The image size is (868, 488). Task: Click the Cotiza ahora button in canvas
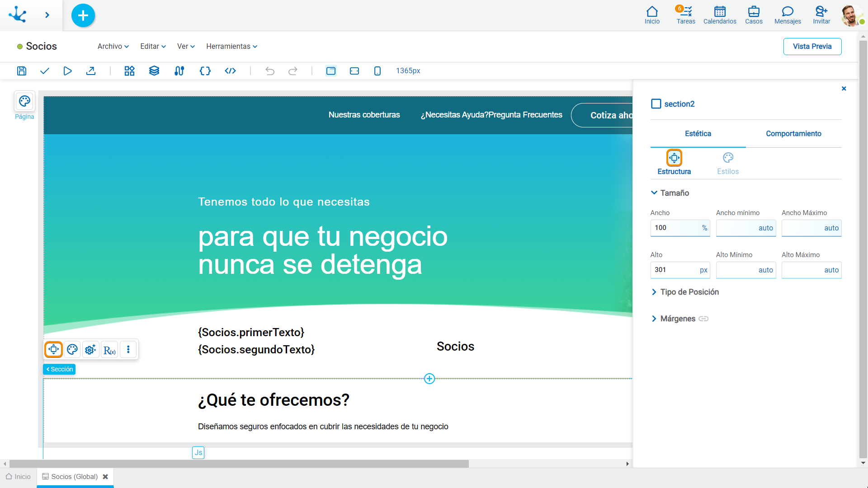pos(602,115)
